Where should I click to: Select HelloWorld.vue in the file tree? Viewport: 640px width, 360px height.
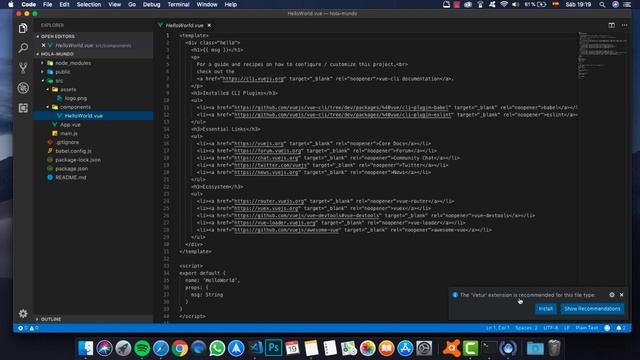(x=83, y=116)
